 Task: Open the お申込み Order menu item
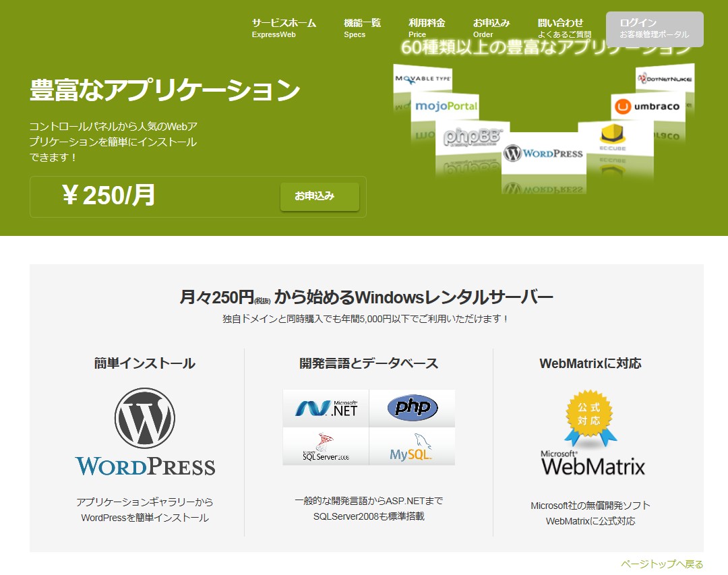[x=491, y=28]
